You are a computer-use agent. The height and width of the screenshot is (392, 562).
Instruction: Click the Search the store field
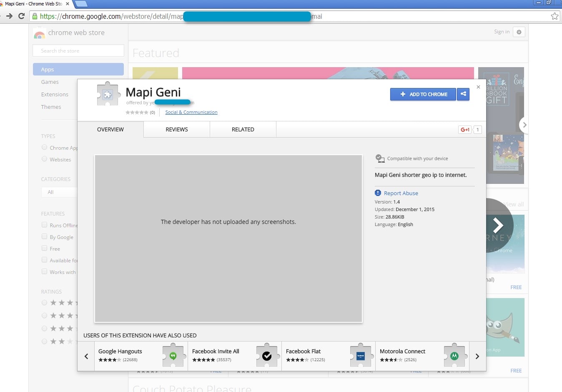78,50
